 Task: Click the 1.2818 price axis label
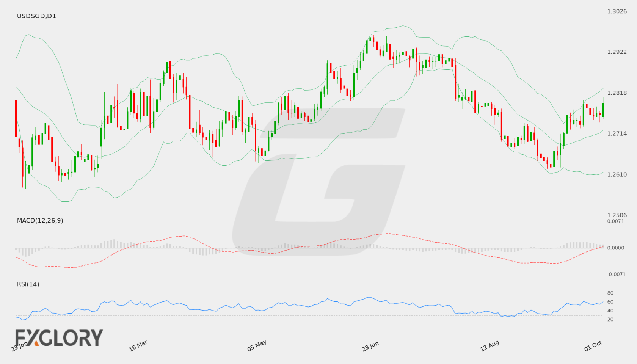click(x=617, y=93)
